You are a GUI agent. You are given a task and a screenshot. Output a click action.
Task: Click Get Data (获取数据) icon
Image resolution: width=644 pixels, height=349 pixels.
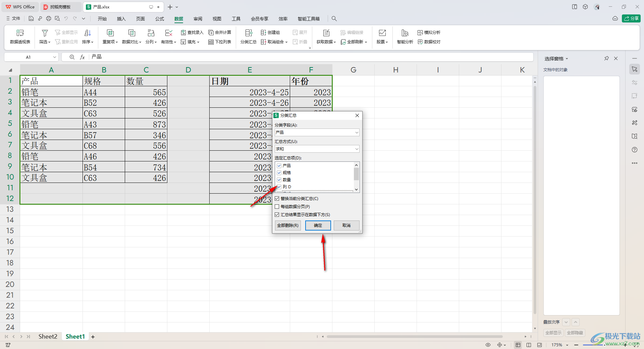point(326,33)
